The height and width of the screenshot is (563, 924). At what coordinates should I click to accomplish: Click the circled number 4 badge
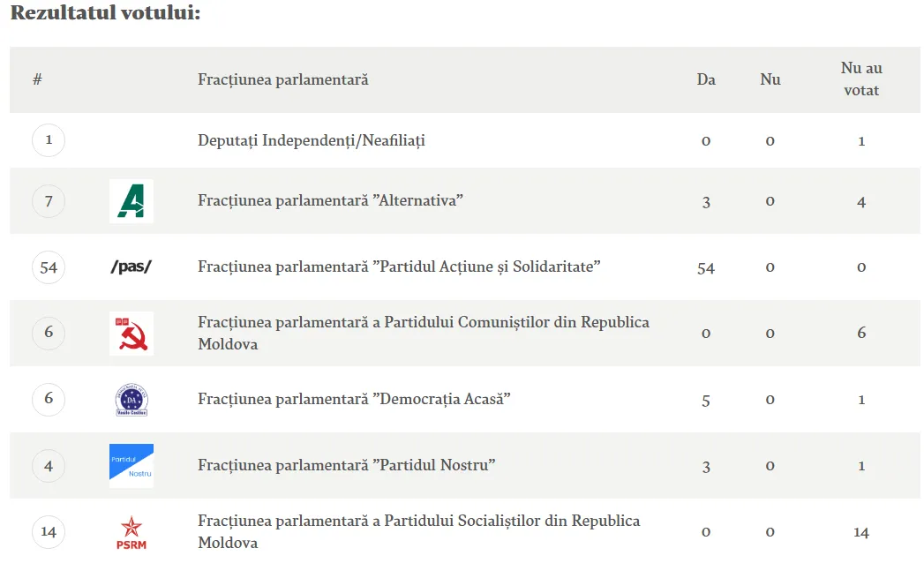[x=49, y=465]
